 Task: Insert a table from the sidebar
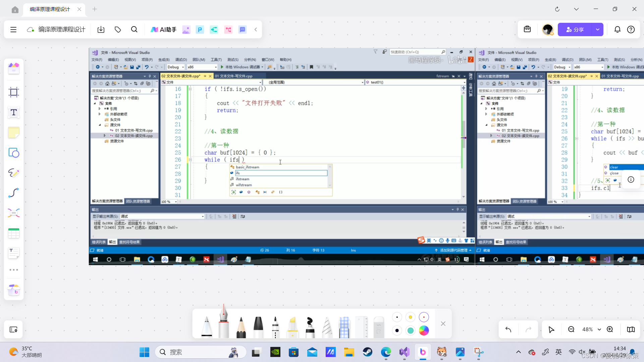(14, 233)
